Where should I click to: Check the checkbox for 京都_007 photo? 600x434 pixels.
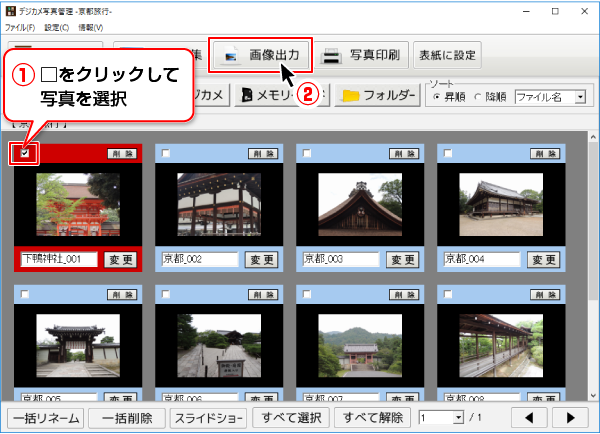coord(307,294)
